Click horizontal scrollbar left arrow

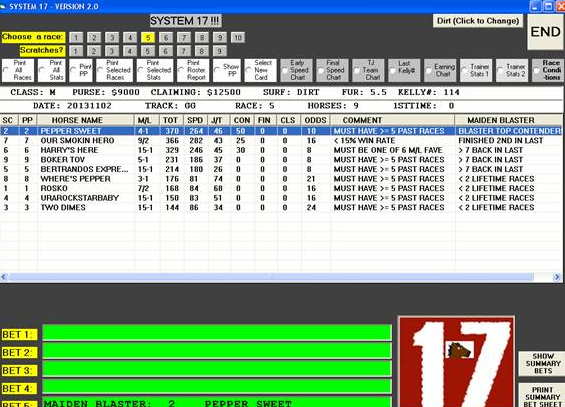point(4,277)
